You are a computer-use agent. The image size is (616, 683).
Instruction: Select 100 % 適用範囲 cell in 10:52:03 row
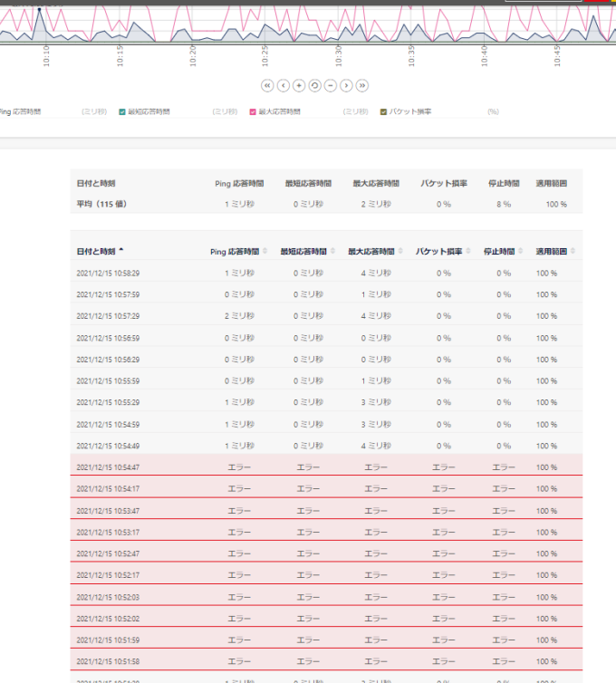pos(547,597)
